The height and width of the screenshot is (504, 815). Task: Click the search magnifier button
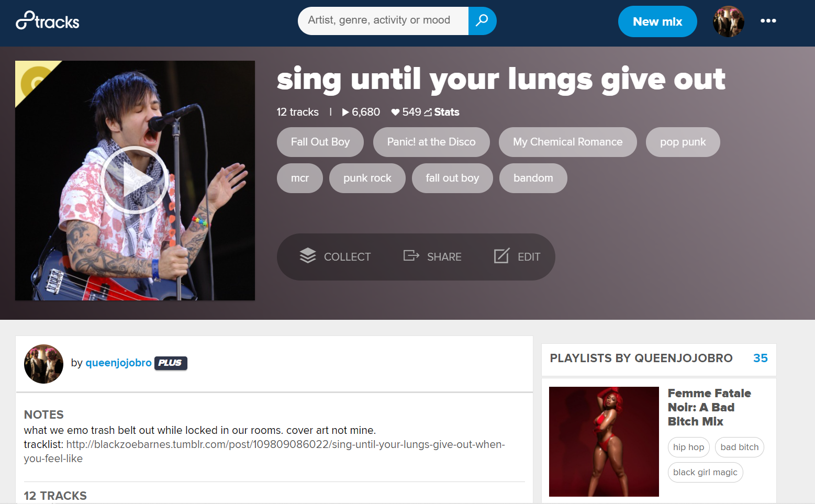pos(482,20)
